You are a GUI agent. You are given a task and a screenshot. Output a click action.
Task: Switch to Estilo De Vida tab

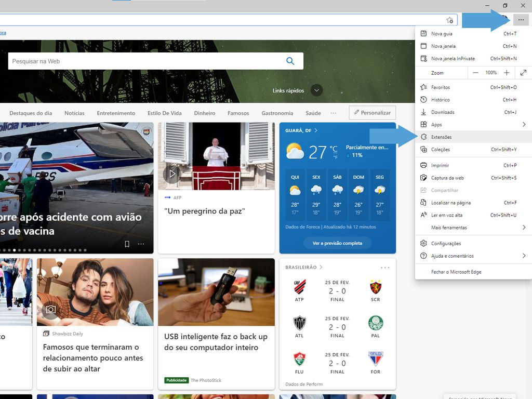[x=165, y=113]
